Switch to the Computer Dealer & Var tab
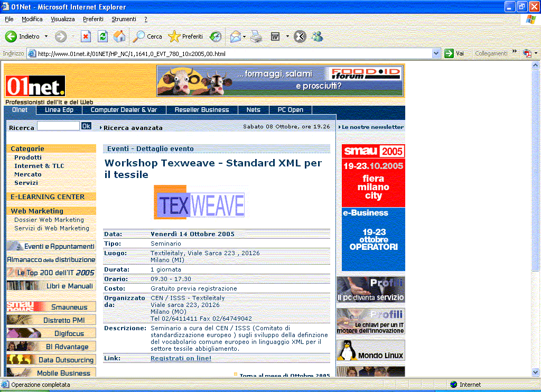Viewport: 541px width, 392px height. tap(124, 110)
